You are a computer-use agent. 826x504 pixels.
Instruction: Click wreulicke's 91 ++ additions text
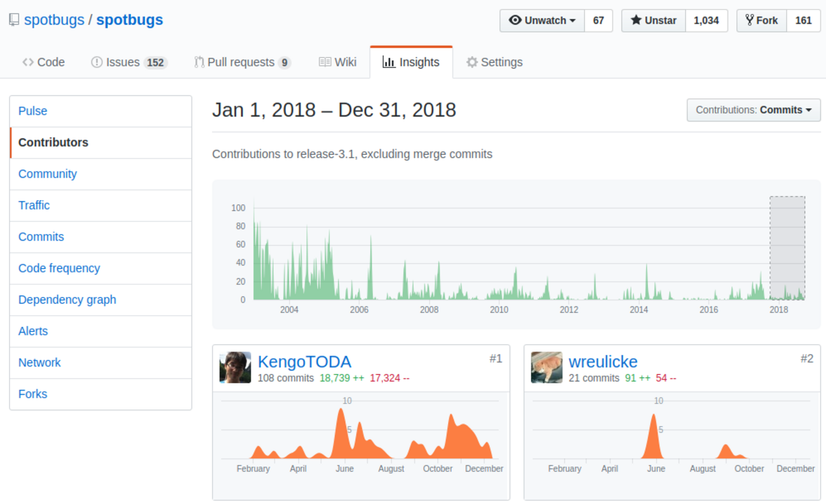pyautogui.click(x=637, y=378)
